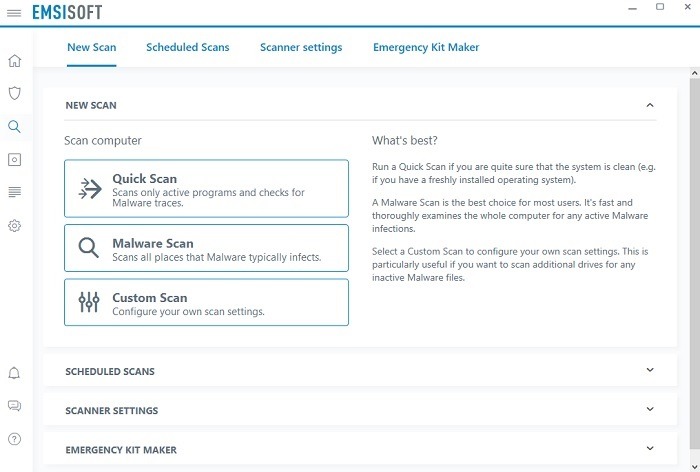Click the Emsisoft logo

click(67, 13)
